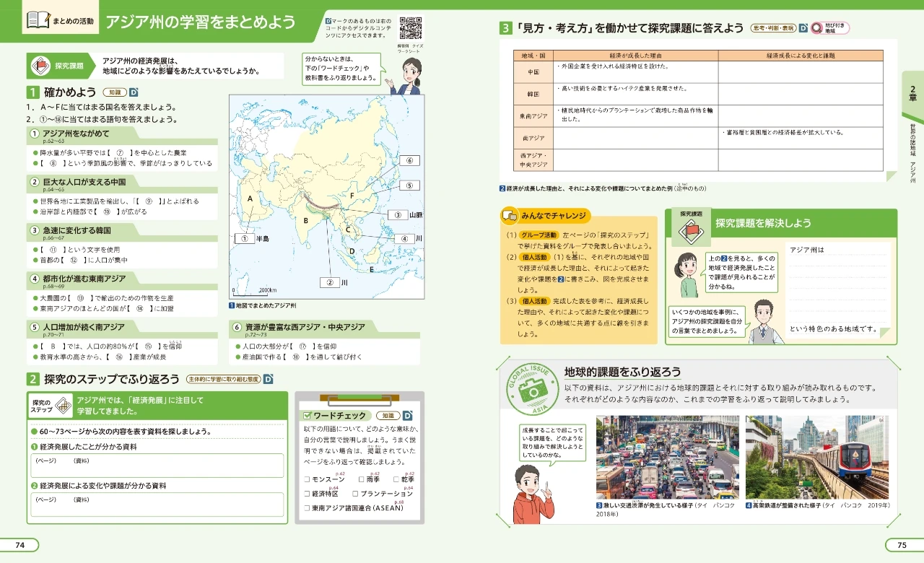Image resolution: width=924 pixels, height=563 pixels.
Task: Click the 経済成長による変化と課題 column header
Action: click(x=801, y=56)
